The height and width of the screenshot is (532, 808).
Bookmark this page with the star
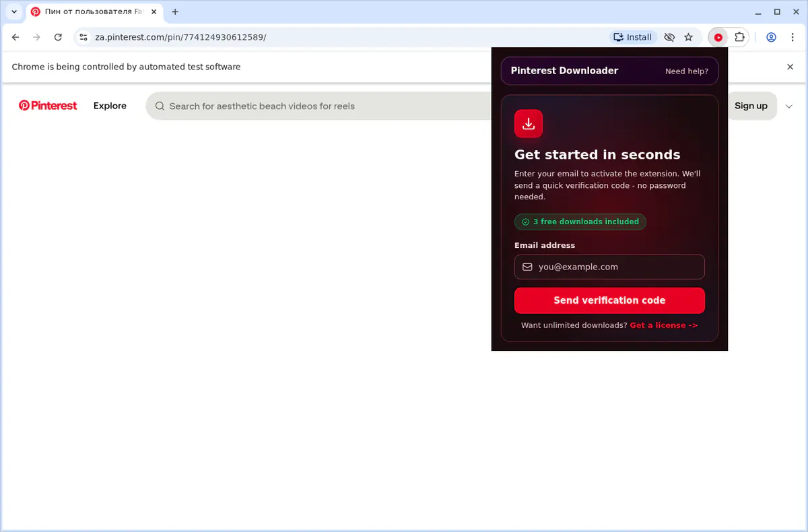688,38
